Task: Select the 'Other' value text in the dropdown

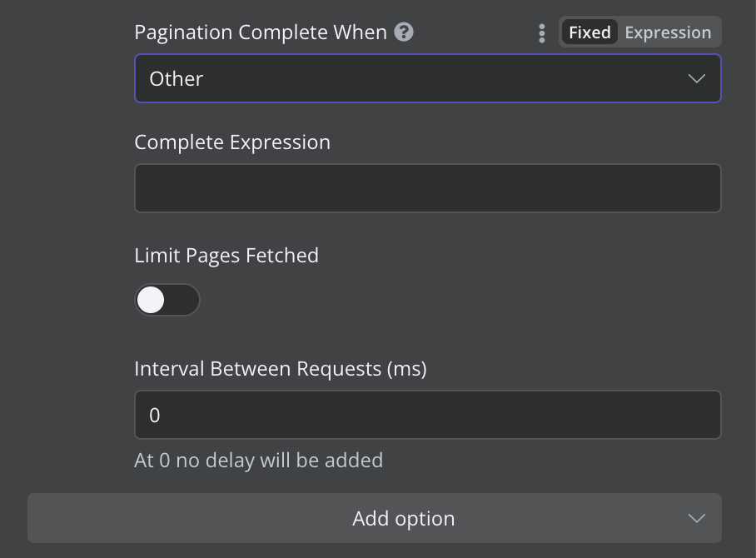Action: [176, 78]
